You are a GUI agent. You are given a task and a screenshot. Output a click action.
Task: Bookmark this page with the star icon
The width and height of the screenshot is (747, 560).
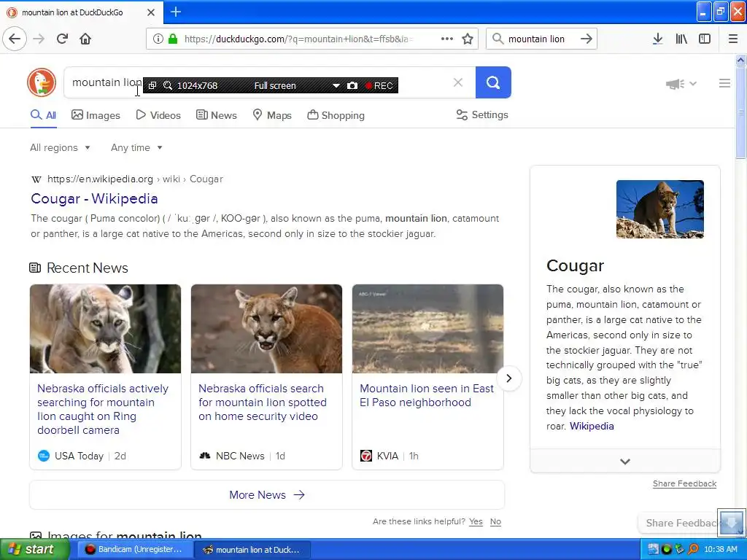[x=468, y=39]
